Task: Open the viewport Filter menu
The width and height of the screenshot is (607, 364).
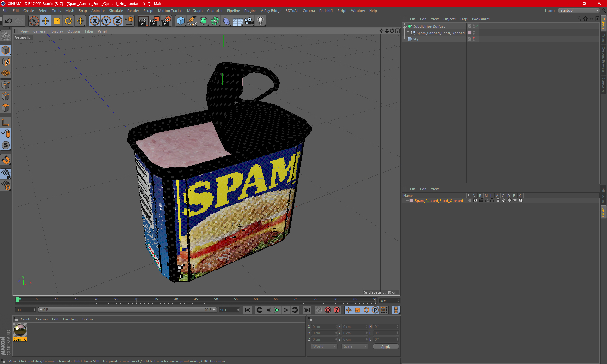Action: 89,31
